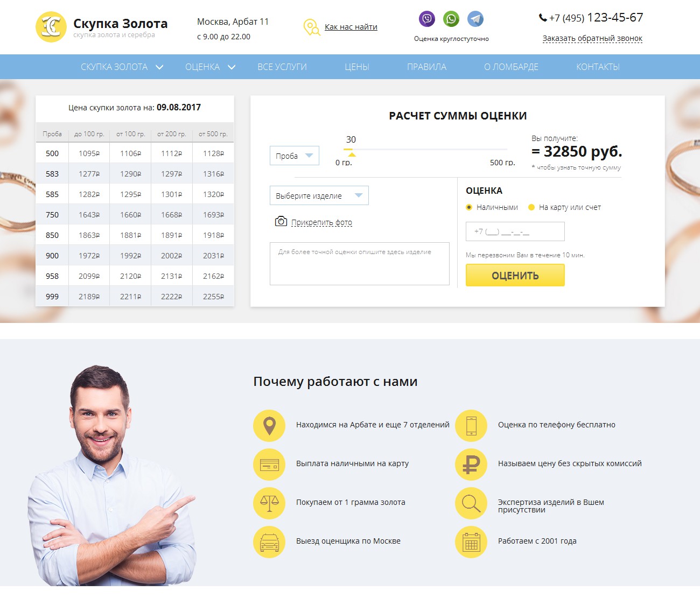Image resolution: width=700 pixels, height=605 pixels.
Task: Open Telegram messenger chat icon
Action: (x=475, y=19)
